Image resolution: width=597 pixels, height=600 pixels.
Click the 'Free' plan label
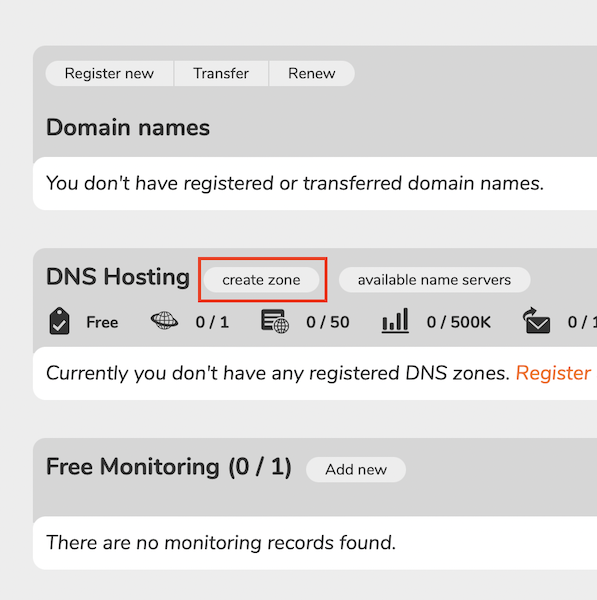point(102,322)
